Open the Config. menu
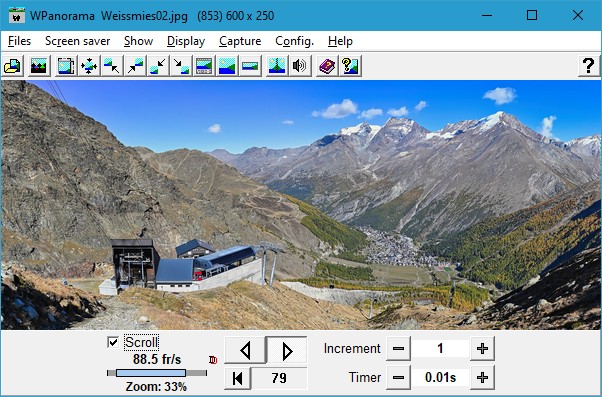Image resolution: width=602 pixels, height=397 pixels. coord(294,41)
